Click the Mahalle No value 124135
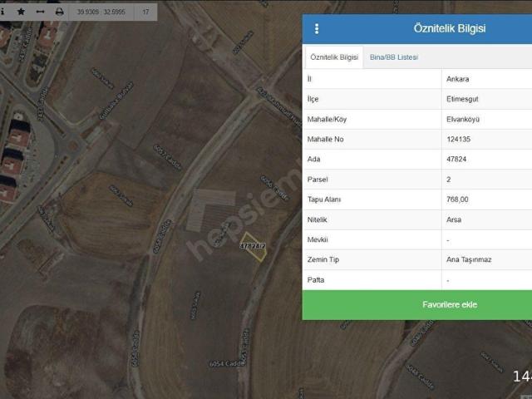 459,140
